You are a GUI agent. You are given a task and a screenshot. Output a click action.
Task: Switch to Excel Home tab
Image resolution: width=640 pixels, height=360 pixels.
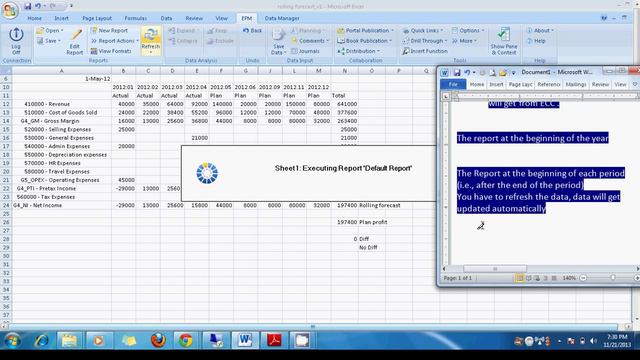[x=34, y=18]
